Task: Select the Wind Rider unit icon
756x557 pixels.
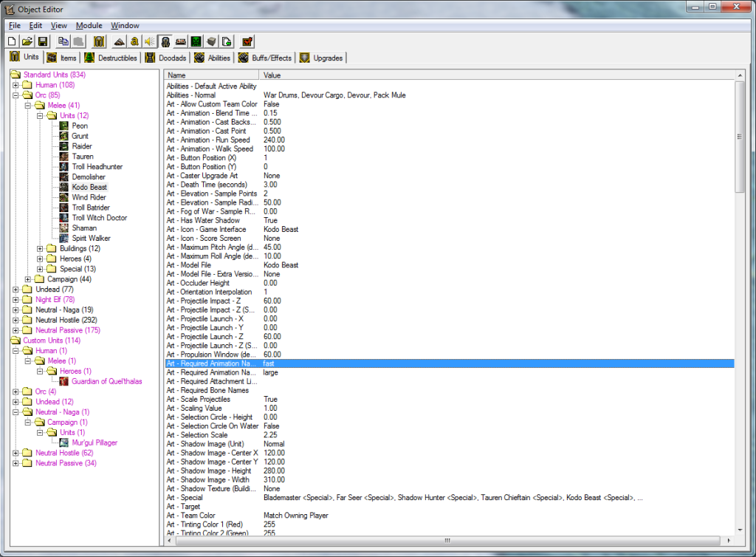Action: 63,197
